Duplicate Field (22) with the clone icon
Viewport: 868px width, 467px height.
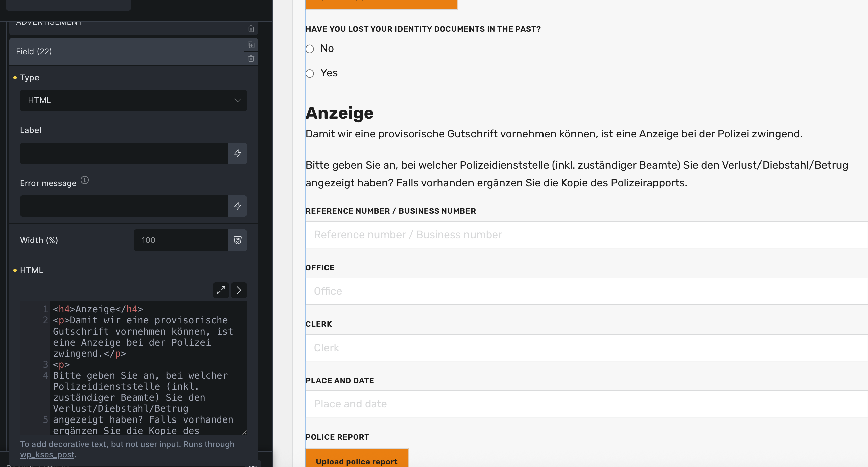[x=251, y=45]
